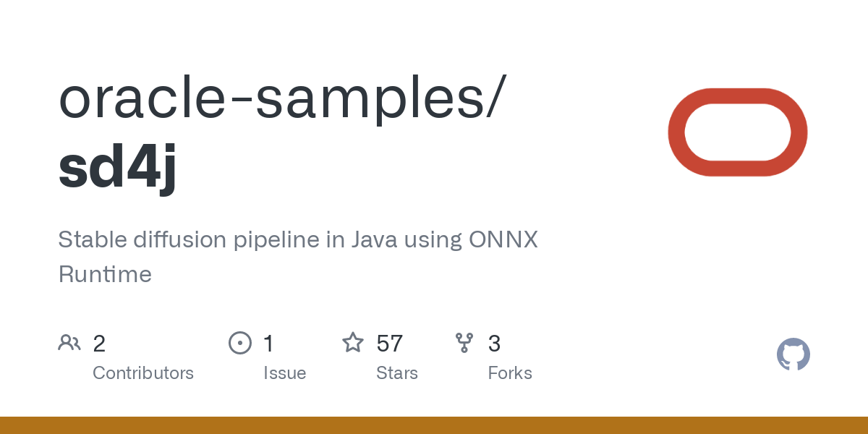The width and height of the screenshot is (868, 434).
Task: Select the issue count number 1
Action: (x=268, y=344)
